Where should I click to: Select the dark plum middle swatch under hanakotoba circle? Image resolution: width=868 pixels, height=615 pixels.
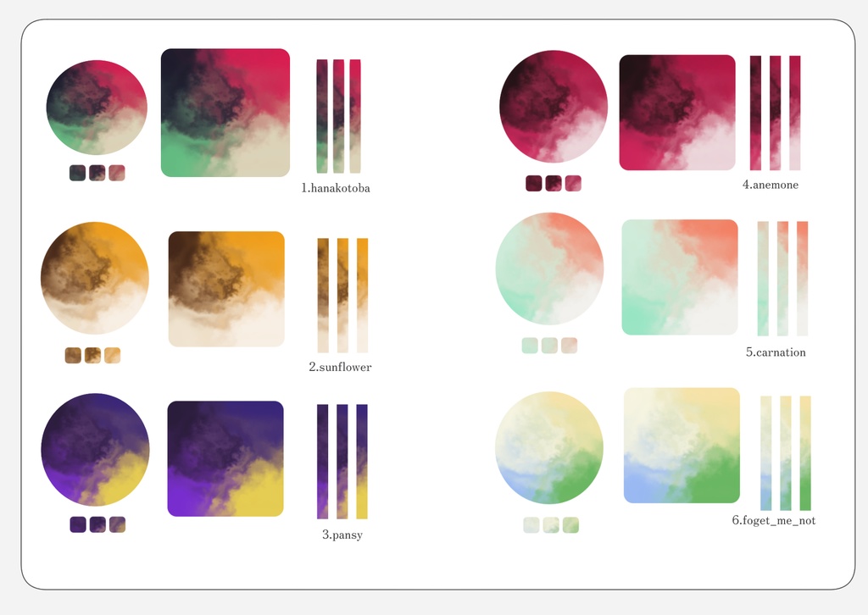[x=97, y=173]
